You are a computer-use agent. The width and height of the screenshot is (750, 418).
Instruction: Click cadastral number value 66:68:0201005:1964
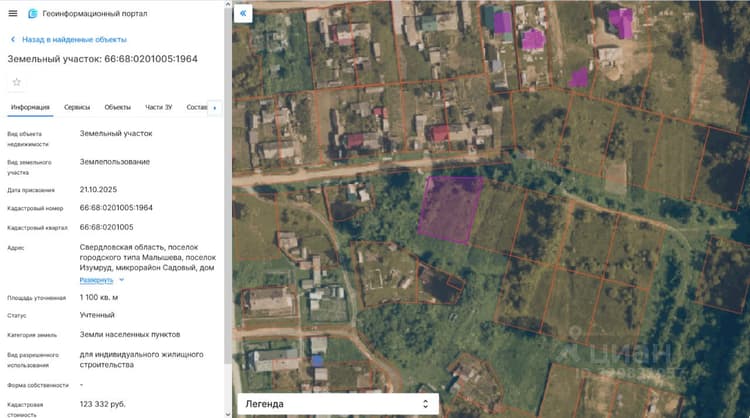click(x=116, y=208)
